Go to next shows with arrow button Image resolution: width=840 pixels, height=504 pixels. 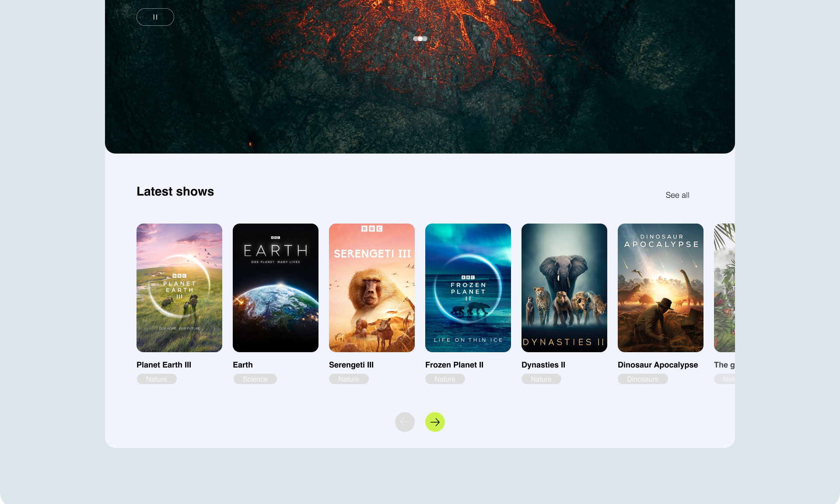(435, 422)
